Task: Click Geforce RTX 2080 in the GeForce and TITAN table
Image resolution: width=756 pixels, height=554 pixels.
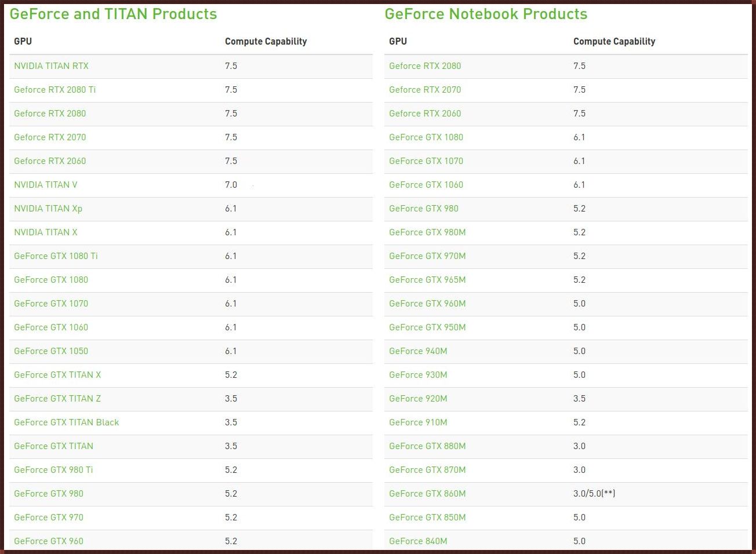Action: point(50,114)
